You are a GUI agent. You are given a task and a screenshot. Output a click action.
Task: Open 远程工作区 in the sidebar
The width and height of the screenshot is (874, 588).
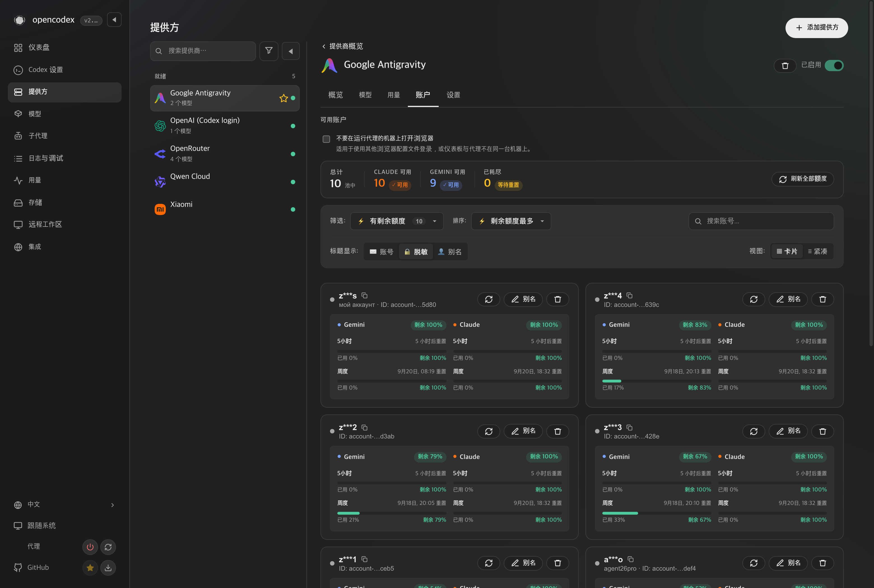click(64, 225)
